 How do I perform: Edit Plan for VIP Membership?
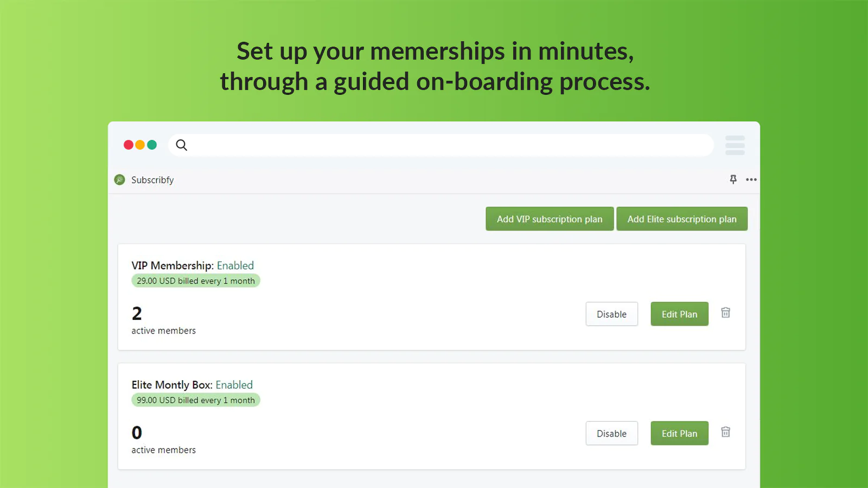click(x=680, y=314)
